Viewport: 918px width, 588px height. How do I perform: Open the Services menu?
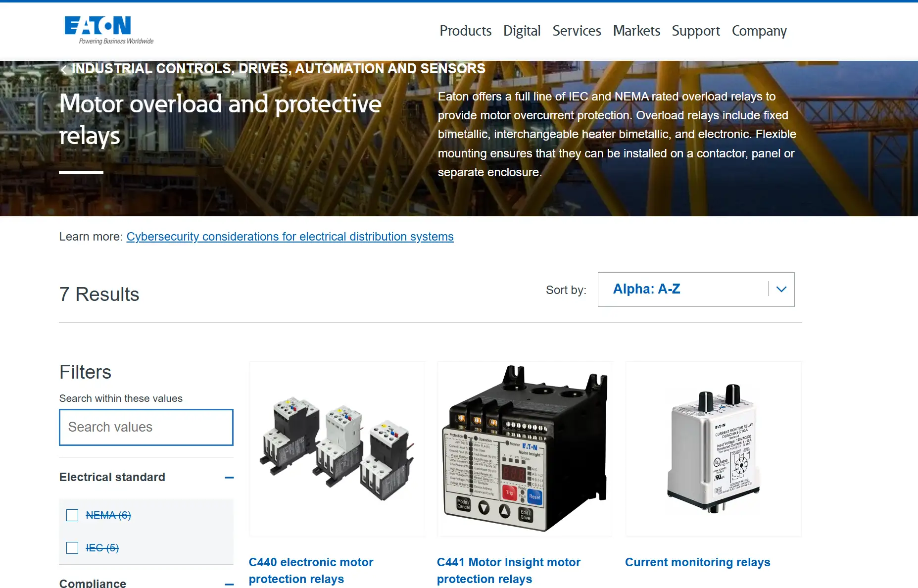coord(577,31)
